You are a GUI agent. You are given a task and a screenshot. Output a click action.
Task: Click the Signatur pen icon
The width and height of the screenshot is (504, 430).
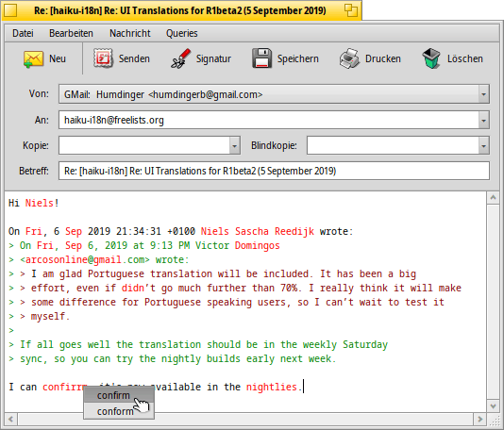coord(180,58)
